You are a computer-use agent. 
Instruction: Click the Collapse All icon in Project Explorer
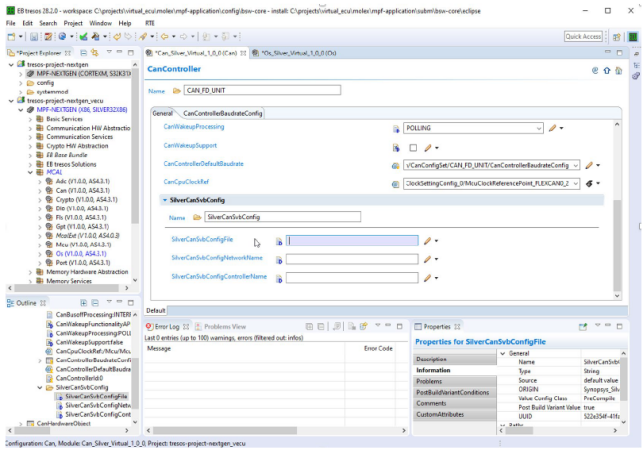[83, 53]
